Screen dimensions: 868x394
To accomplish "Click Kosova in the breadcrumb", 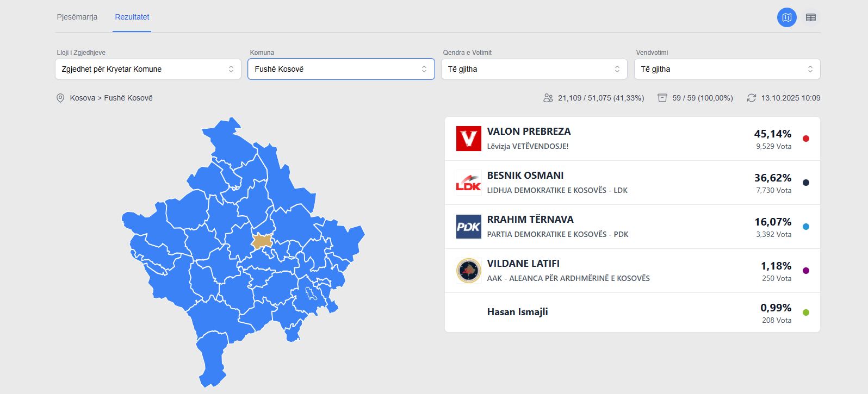I will coord(82,98).
